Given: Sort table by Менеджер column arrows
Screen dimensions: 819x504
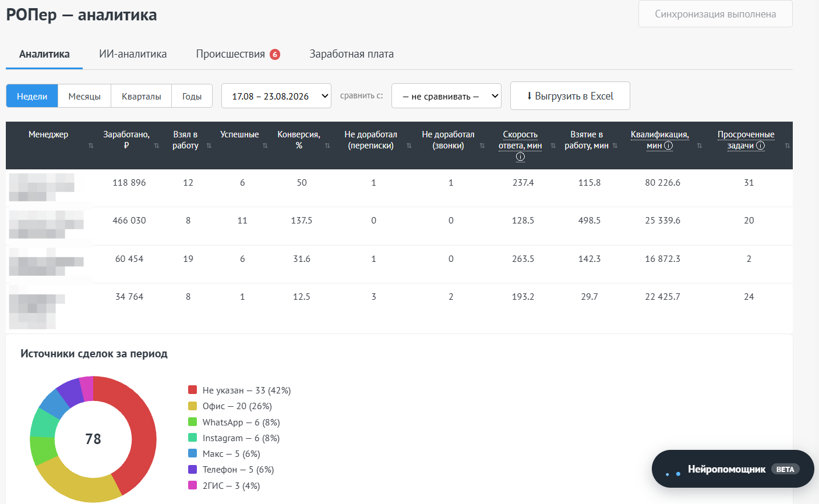Looking at the screenshot, I should click(91, 145).
